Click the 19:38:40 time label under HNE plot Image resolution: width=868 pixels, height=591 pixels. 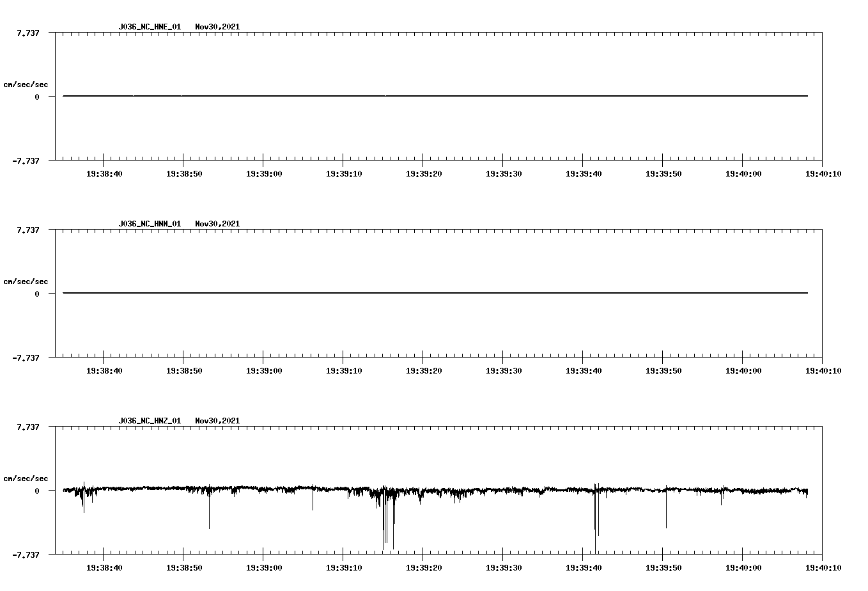pyautogui.click(x=104, y=173)
